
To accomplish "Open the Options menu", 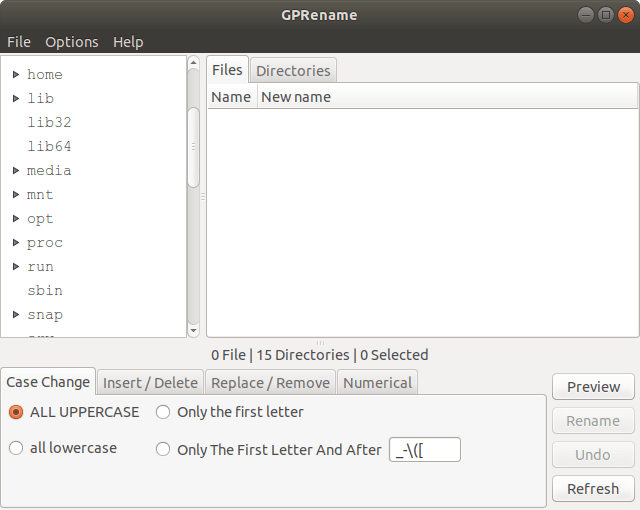I will point(72,42).
